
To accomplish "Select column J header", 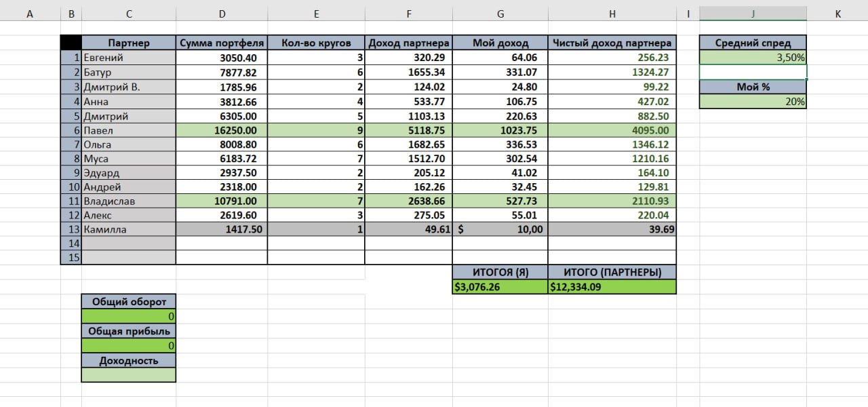I will point(753,14).
